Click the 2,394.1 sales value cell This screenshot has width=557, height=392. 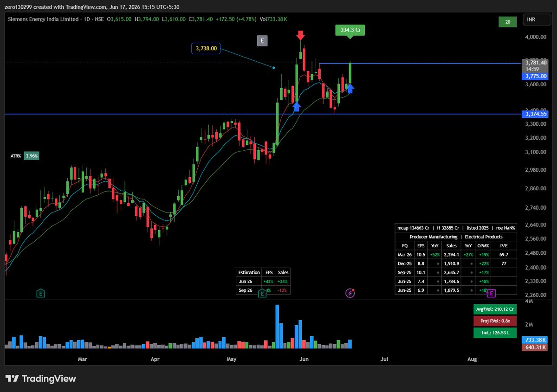click(451, 255)
